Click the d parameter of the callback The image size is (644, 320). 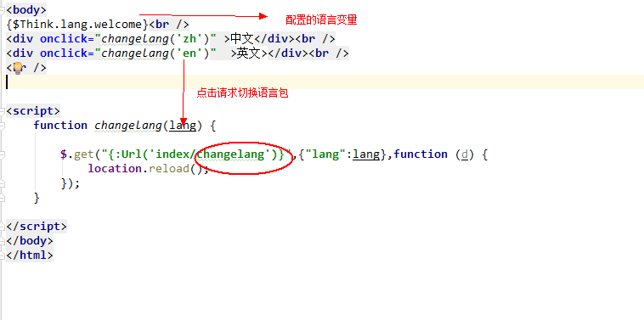465,154
